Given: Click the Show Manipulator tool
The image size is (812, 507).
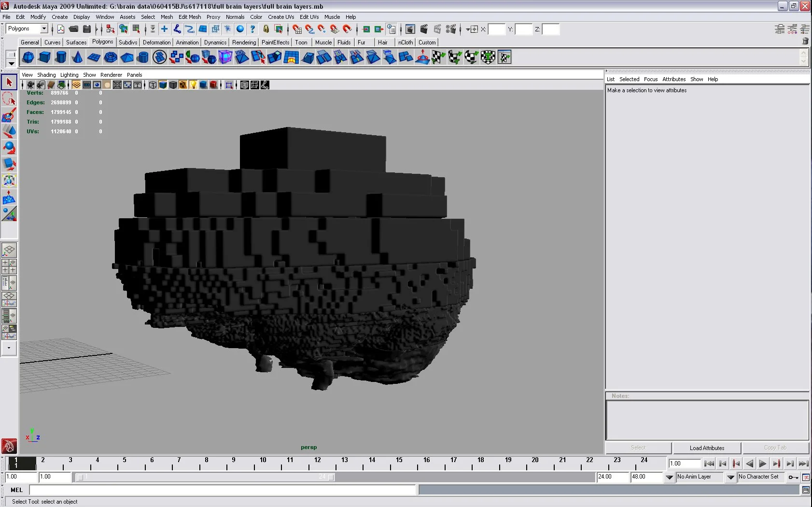Looking at the screenshot, I should (9, 214).
